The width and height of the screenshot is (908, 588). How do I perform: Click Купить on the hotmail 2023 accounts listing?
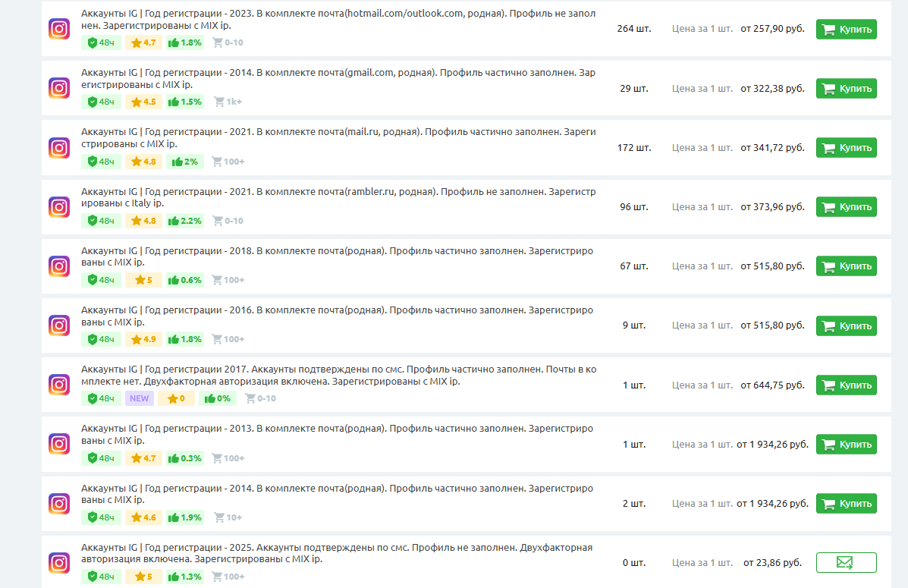[x=845, y=29]
